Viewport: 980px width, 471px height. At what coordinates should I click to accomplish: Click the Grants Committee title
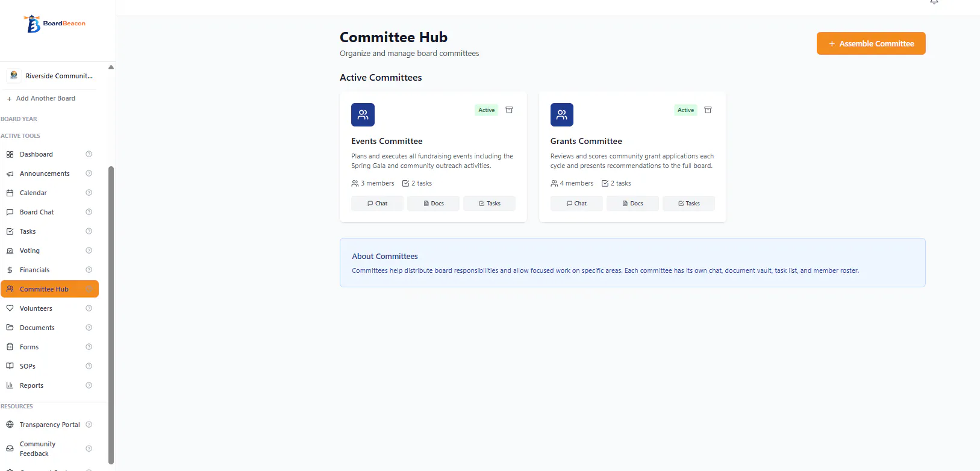coord(586,141)
